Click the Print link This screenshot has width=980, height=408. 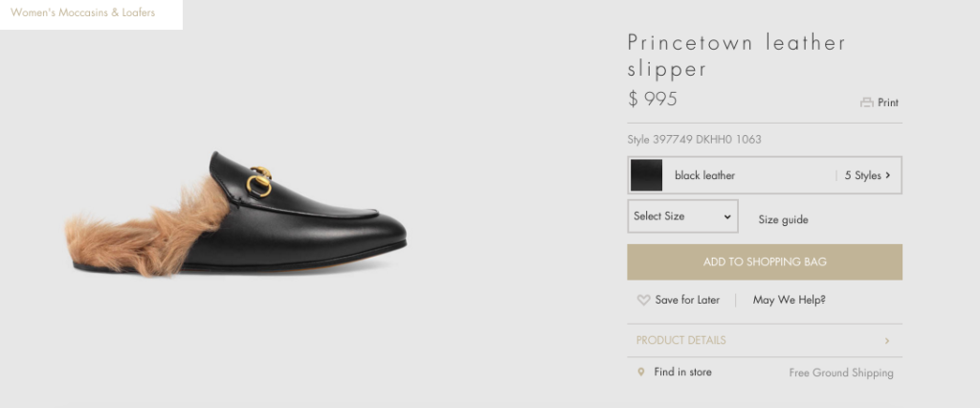click(887, 102)
